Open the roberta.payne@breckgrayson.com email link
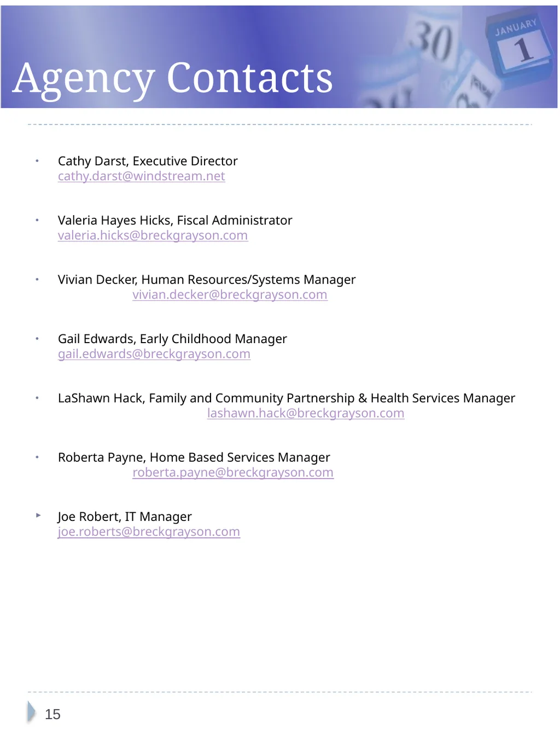Screen dimensions: 560x747 coord(233,472)
